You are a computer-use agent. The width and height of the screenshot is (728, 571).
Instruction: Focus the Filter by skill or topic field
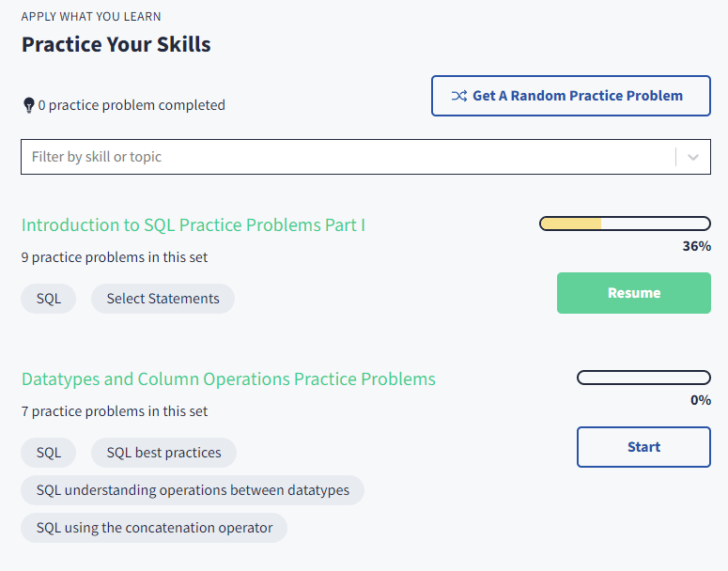tap(348, 157)
